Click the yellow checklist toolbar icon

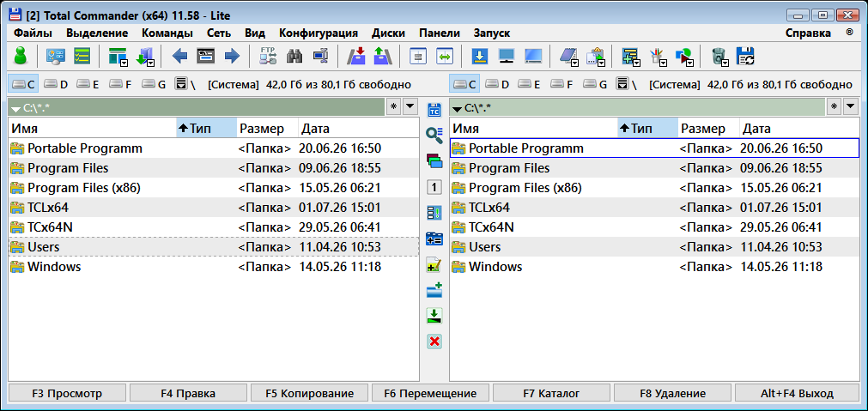pyautogui.click(x=82, y=56)
